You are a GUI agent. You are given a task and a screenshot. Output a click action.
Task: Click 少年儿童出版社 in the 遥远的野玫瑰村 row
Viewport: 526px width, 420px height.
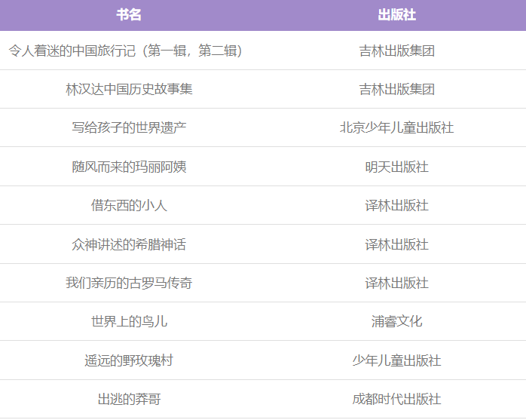(397, 360)
